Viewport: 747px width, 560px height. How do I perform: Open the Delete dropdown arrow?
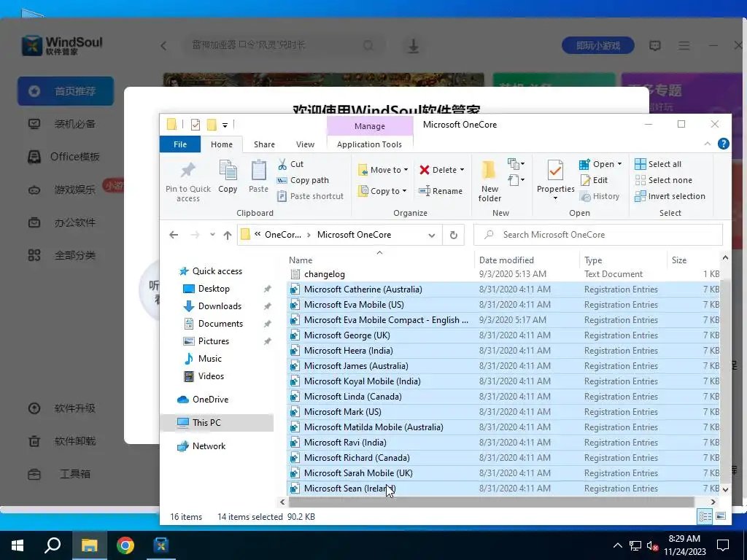(462, 170)
